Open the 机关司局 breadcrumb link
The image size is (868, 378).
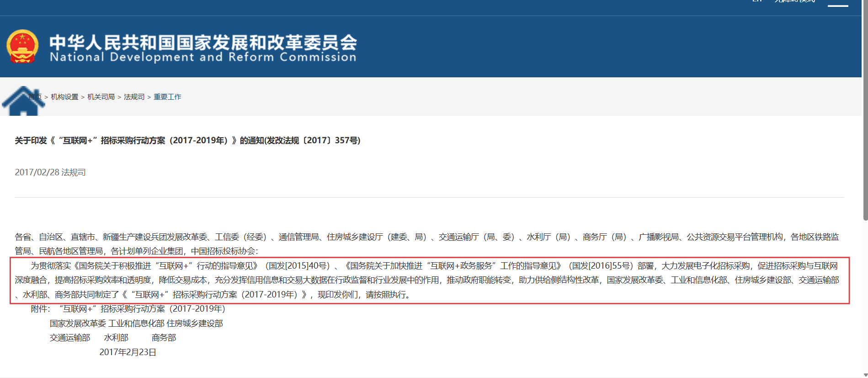(101, 97)
